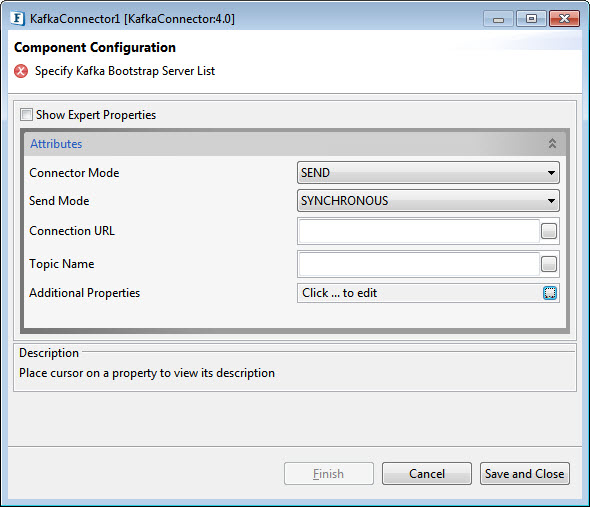Open the Connector Mode dropdown
The height and width of the screenshot is (507, 590).
[x=428, y=173]
